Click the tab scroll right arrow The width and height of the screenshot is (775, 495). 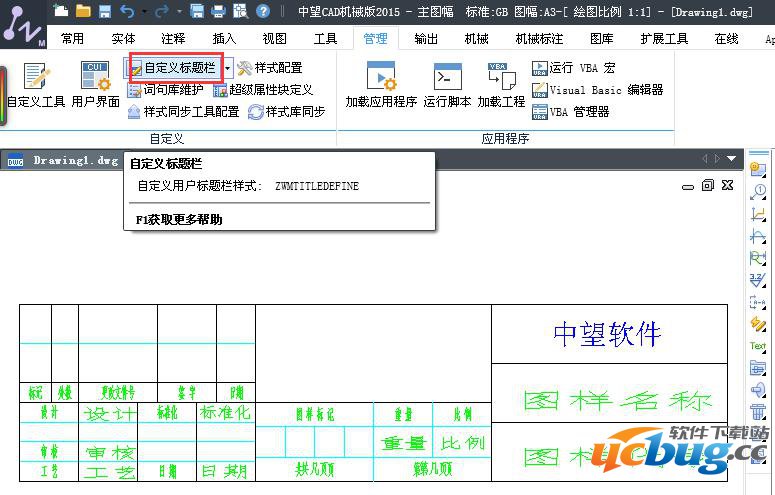tap(717, 159)
